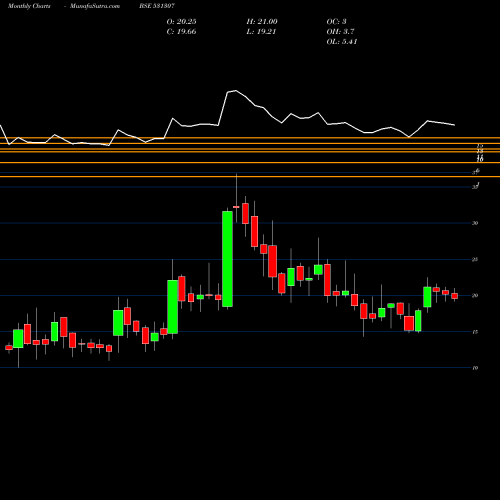Click the 15 price axis label

(475, 332)
